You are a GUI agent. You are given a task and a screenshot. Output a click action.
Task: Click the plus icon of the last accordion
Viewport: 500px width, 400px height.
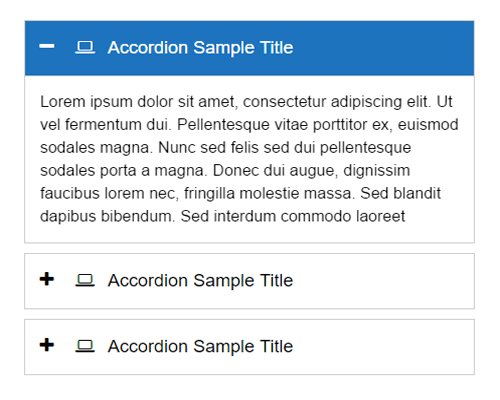(47, 345)
